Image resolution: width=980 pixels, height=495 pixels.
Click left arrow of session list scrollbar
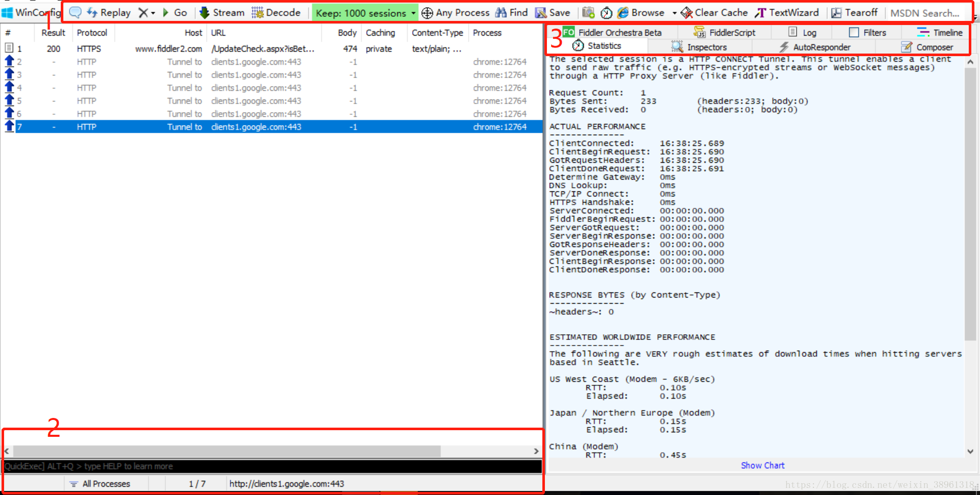(7, 451)
